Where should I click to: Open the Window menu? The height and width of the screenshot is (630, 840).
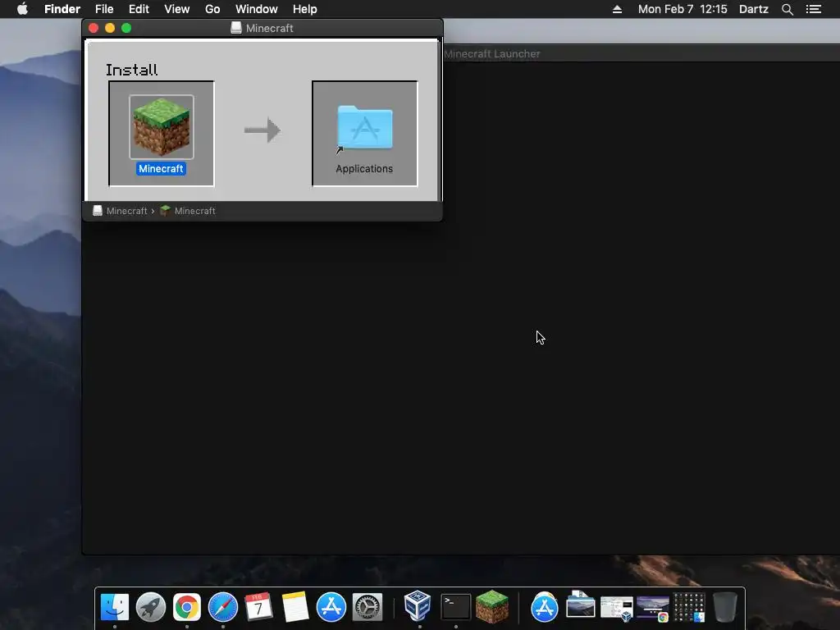(x=257, y=9)
